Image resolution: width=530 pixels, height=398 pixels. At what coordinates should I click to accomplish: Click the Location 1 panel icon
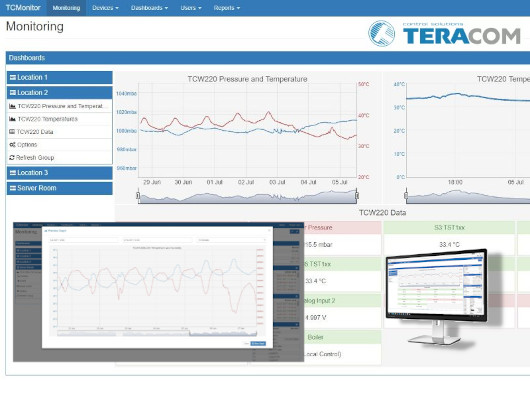pyautogui.click(x=13, y=77)
